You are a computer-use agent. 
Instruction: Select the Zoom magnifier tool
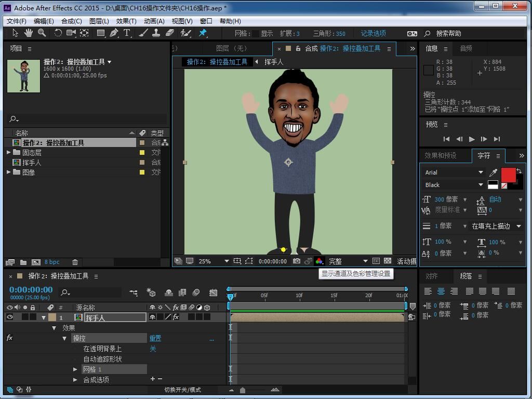tap(42, 33)
